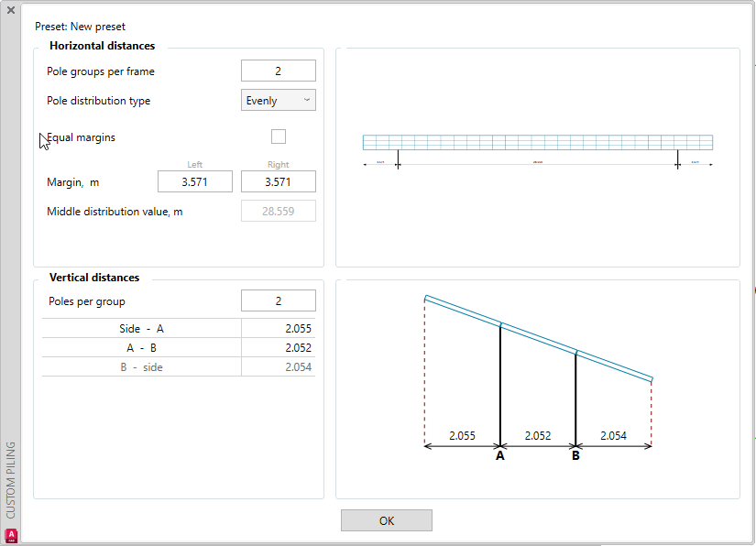The width and height of the screenshot is (756, 546).
Task: Click pole label A in the diagram
Action: pyautogui.click(x=500, y=455)
